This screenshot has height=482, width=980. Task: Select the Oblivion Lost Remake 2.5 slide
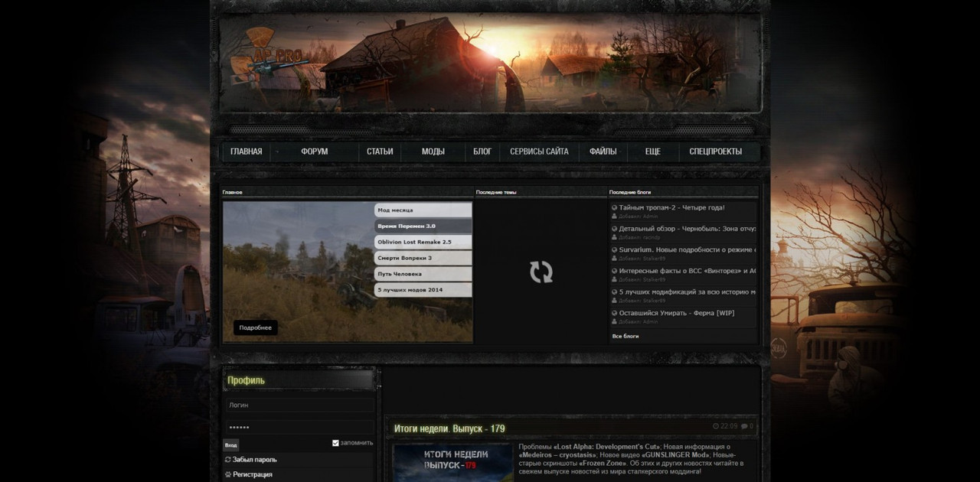(x=423, y=242)
